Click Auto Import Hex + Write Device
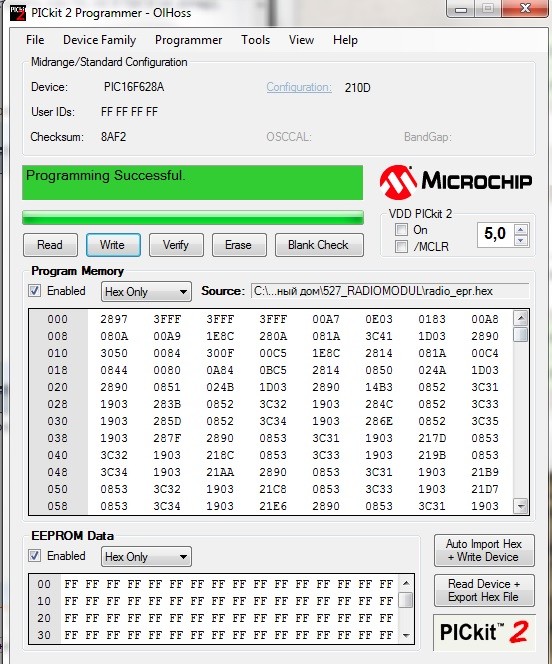Image resolution: width=552 pixels, height=664 pixels. point(484,551)
